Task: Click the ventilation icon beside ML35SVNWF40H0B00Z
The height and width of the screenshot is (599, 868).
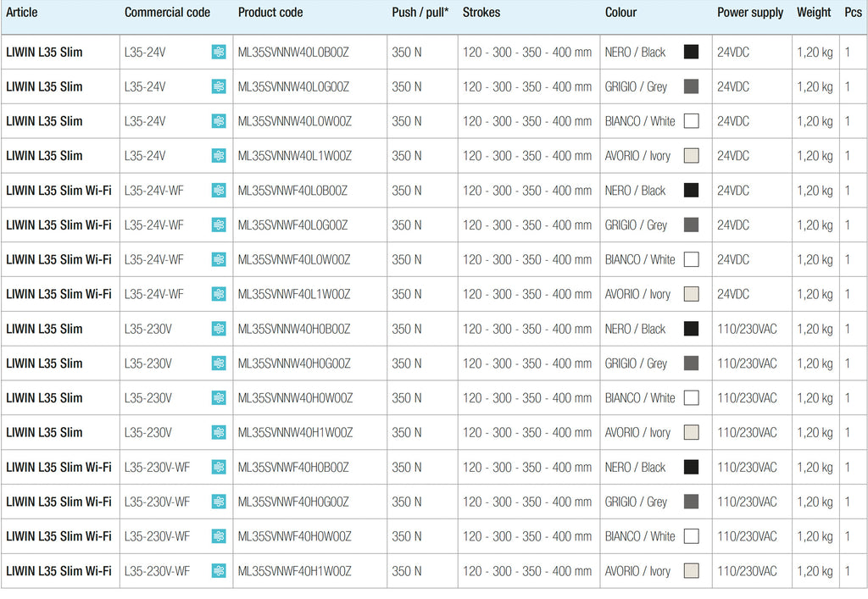Action: [219, 467]
